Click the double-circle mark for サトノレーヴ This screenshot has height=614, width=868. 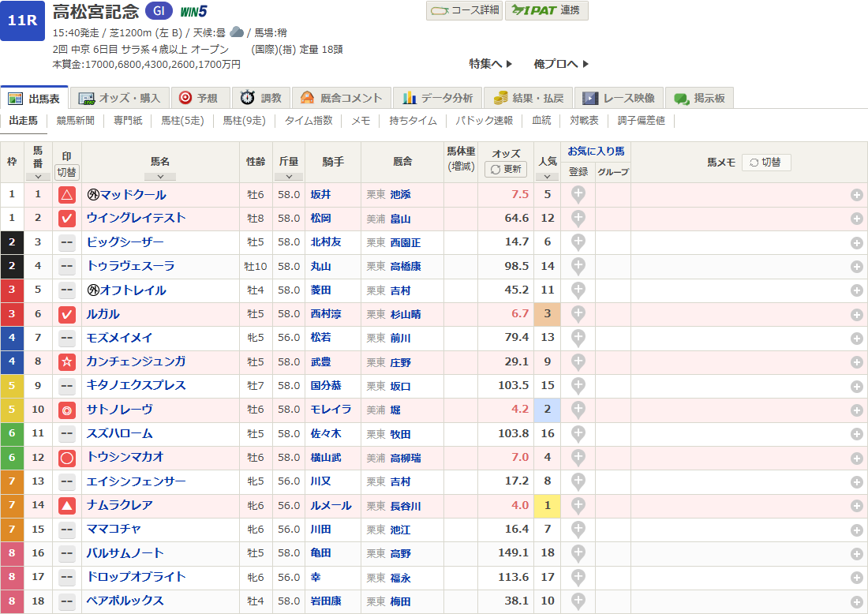pos(67,410)
